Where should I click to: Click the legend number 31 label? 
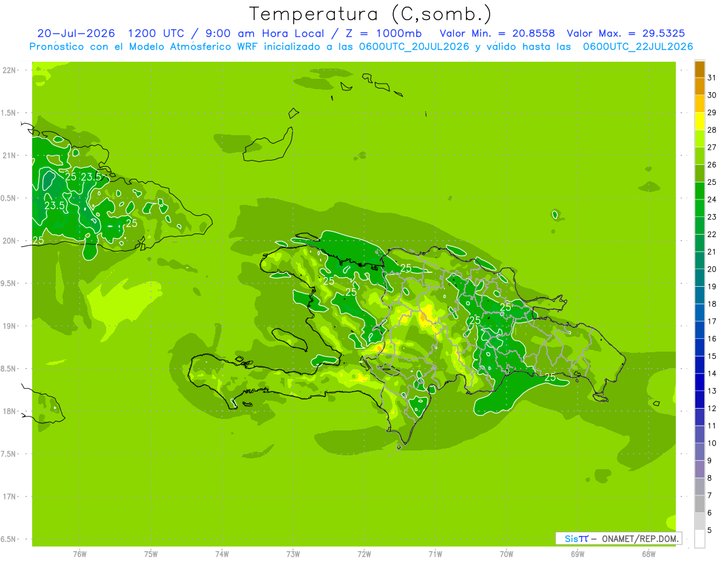[x=712, y=78]
